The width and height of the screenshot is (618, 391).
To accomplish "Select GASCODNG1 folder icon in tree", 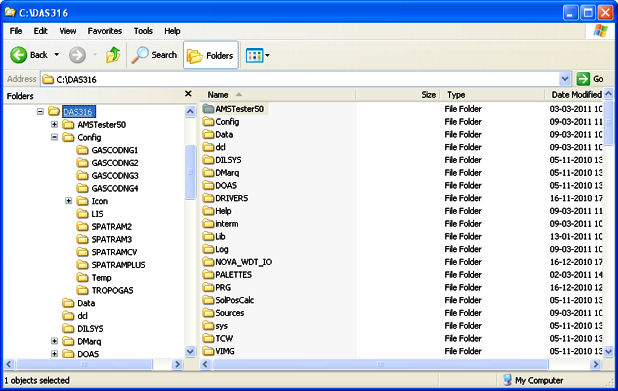I will pyautogui.click(x=82, y=150).
